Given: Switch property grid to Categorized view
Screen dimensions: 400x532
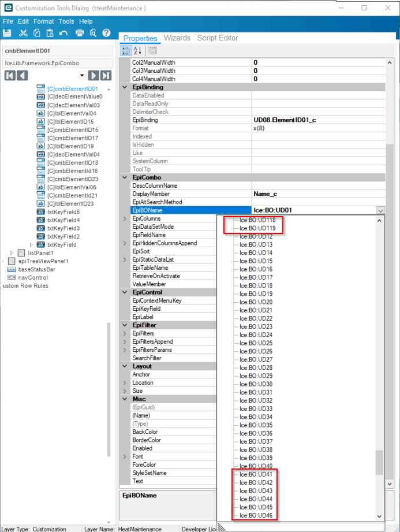Looking at the screenshot, I should pos(126,51).
